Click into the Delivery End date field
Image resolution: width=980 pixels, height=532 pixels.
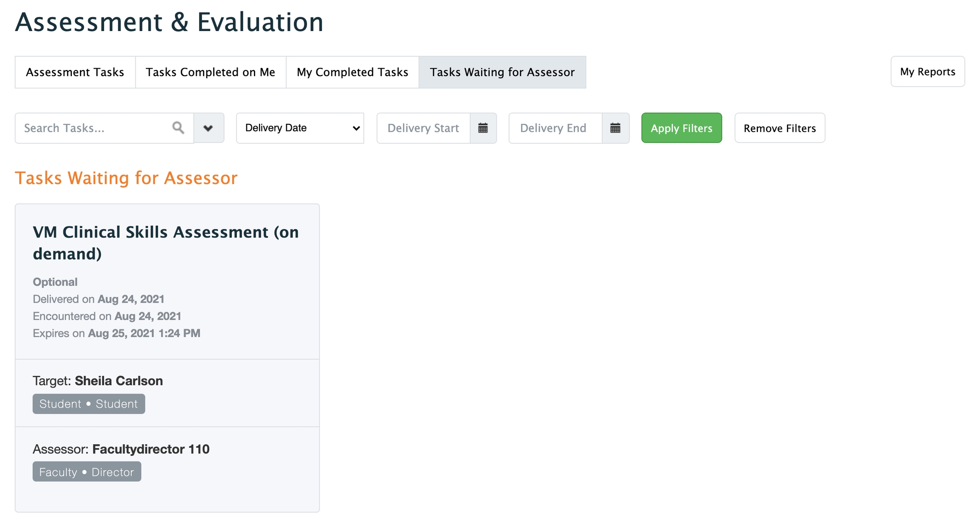coord(555,128)
